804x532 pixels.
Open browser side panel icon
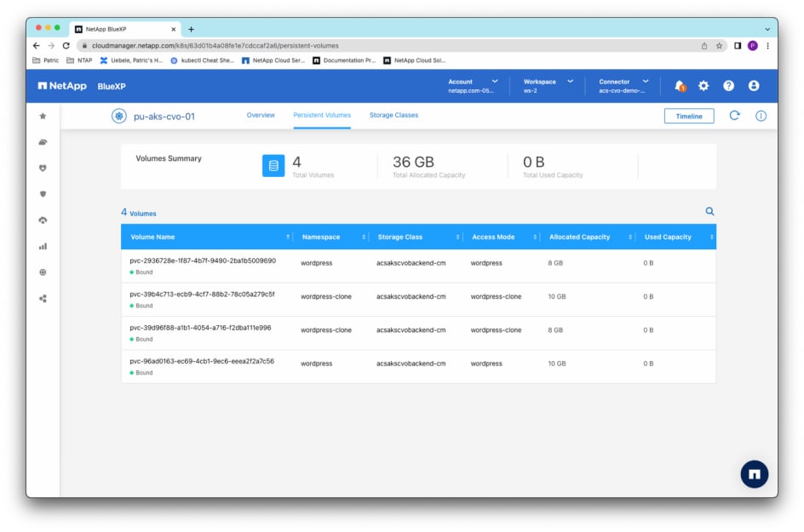738,46
